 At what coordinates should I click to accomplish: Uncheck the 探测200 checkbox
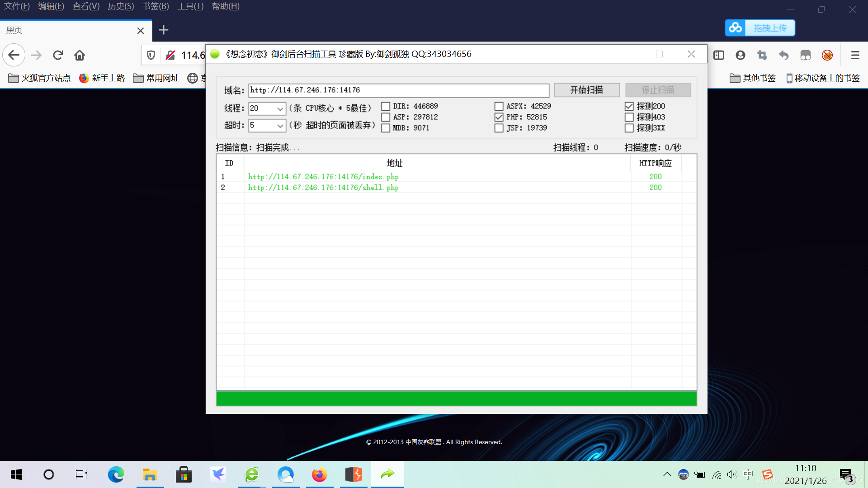point(629,106)
